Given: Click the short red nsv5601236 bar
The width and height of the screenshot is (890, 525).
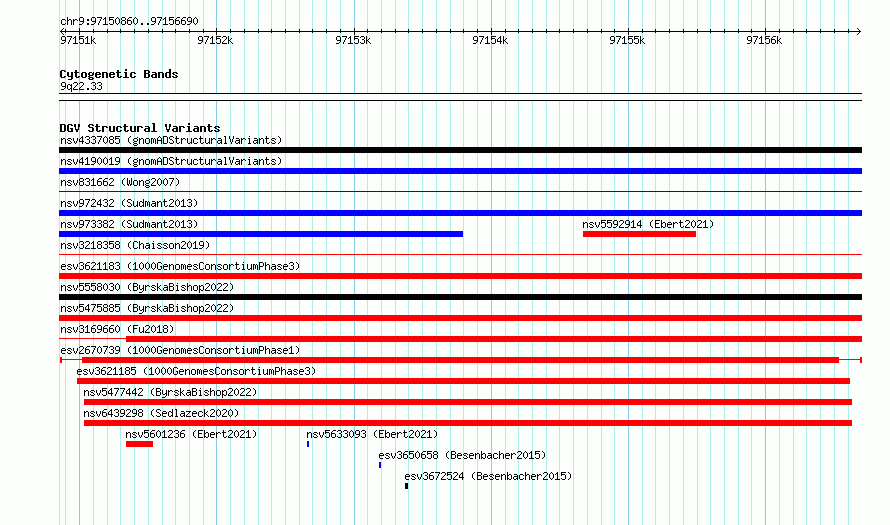Looking at the screenshot, I should [x=139, y=444].
